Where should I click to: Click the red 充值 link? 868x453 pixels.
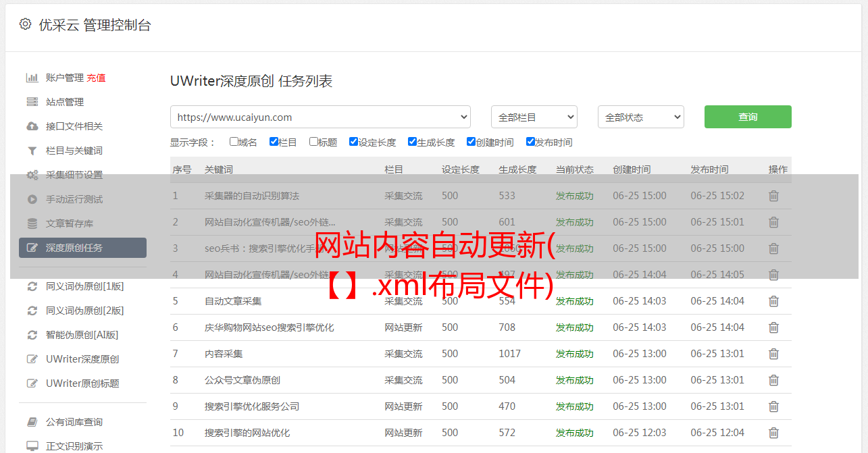pos(96,78)
